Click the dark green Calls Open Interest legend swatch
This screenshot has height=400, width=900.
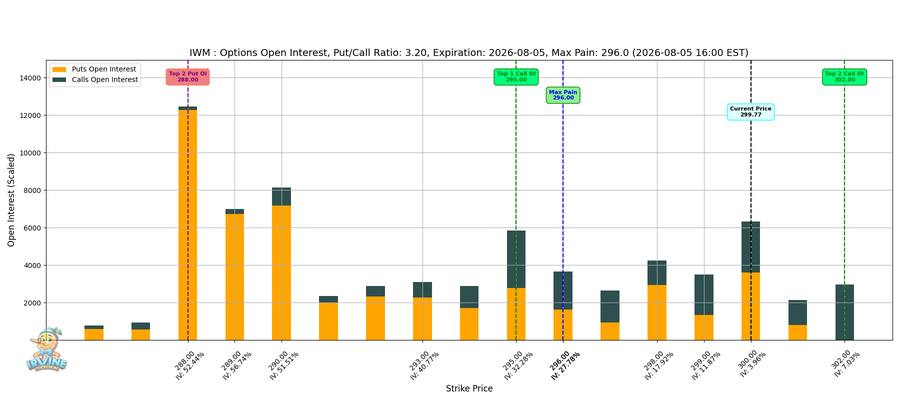pyautogui.click(x=59, y=80)
